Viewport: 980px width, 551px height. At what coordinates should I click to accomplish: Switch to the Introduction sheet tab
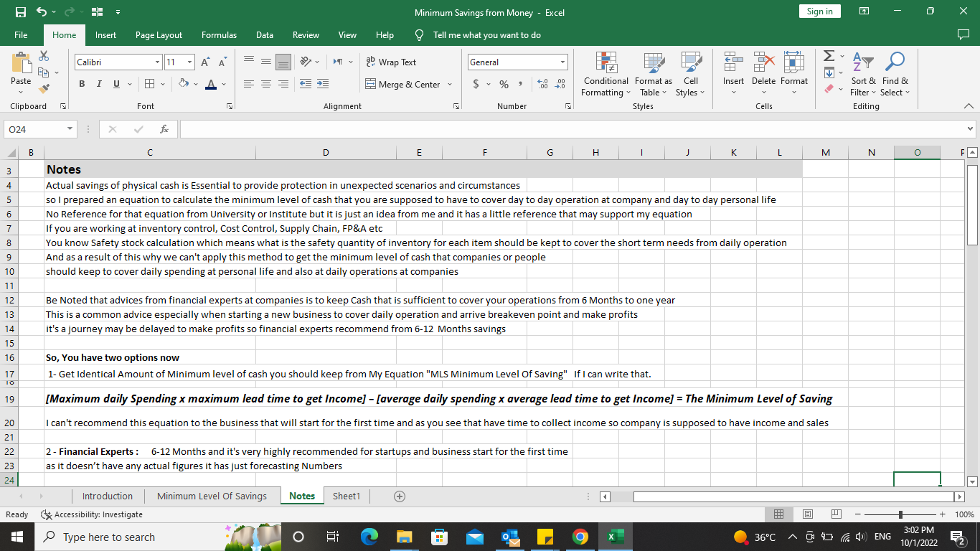click(108, 496)
